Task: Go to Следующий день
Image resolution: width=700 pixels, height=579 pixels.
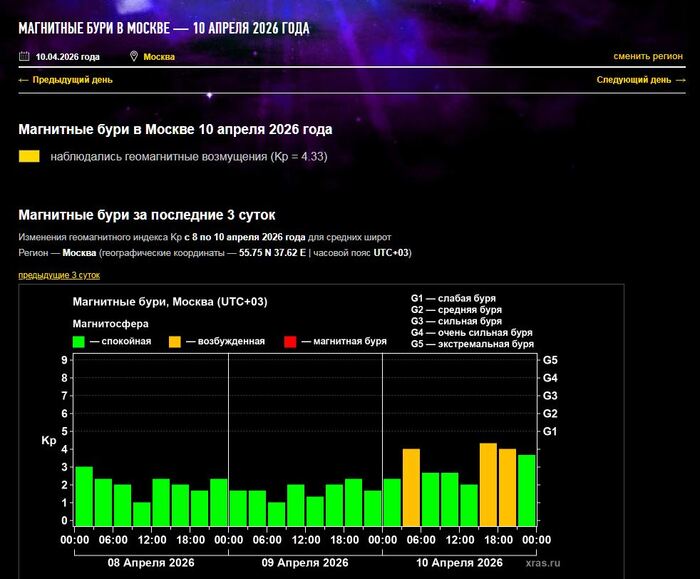Action: [x=640, y=80]
